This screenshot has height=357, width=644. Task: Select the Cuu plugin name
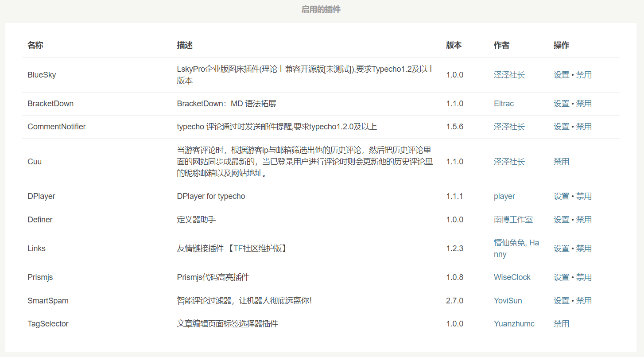tap(35, 162)
